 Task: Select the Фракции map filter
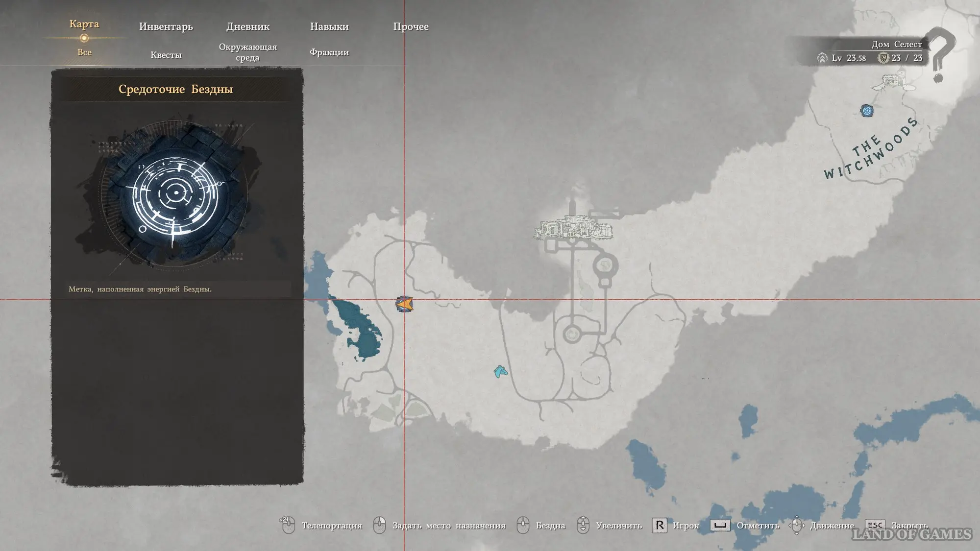tap(329, 52)
